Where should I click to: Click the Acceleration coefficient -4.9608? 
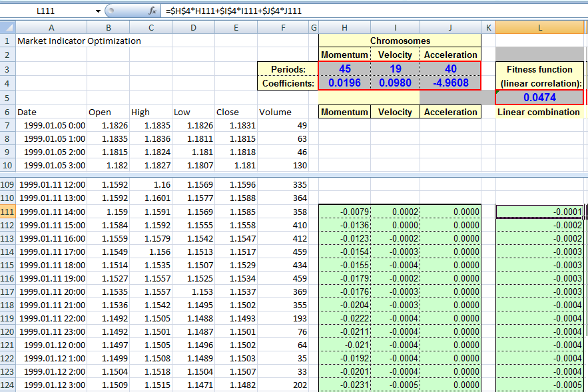pyautogui.click(x=450, y=83)
